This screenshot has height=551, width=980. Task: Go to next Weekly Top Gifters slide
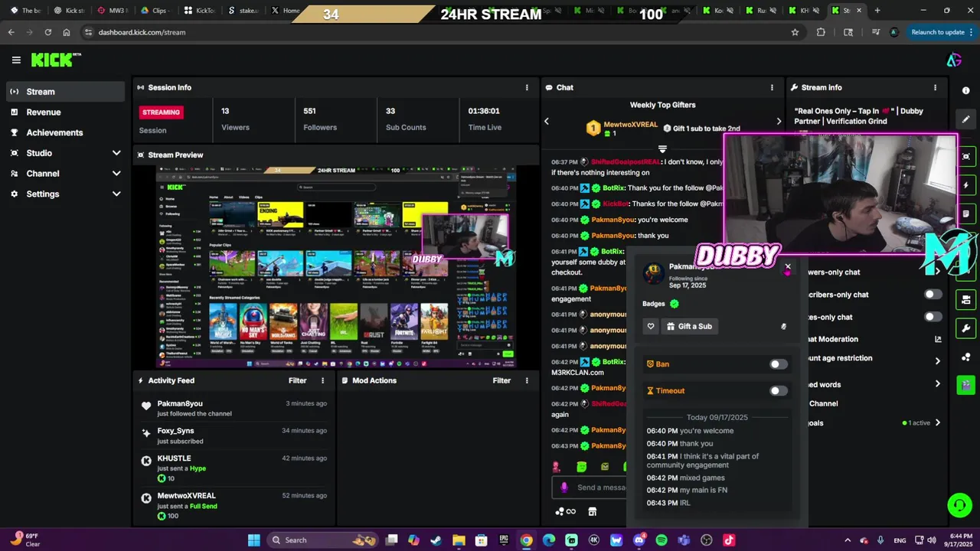click(x=779, y=121)
